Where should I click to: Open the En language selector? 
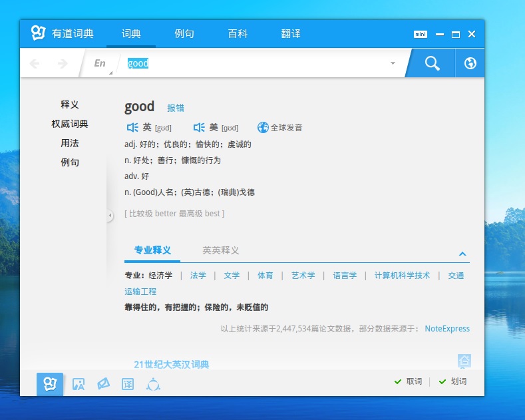click(x=100, y=63)
